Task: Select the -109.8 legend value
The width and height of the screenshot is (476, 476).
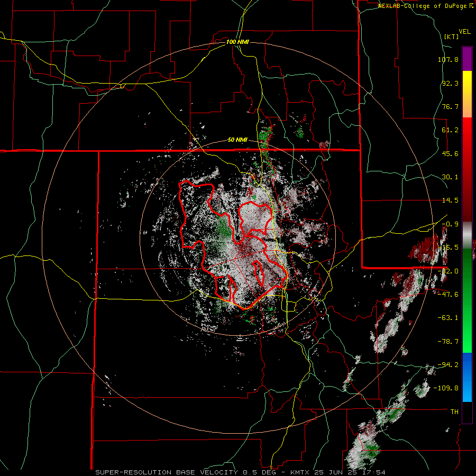Action: coord(446,388)
